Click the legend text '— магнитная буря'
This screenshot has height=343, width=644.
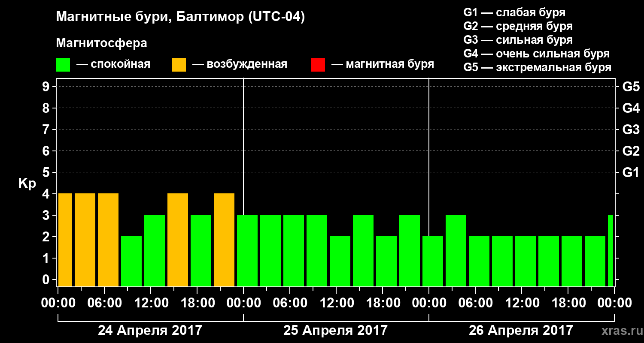[x=383, y=65]
